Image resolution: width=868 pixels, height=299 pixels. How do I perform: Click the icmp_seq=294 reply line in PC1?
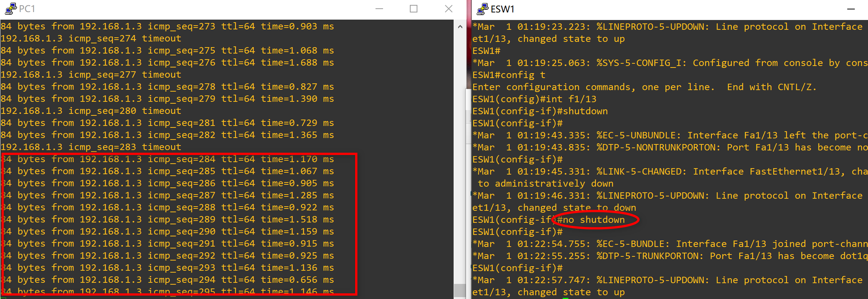click(x=167, y=280)
